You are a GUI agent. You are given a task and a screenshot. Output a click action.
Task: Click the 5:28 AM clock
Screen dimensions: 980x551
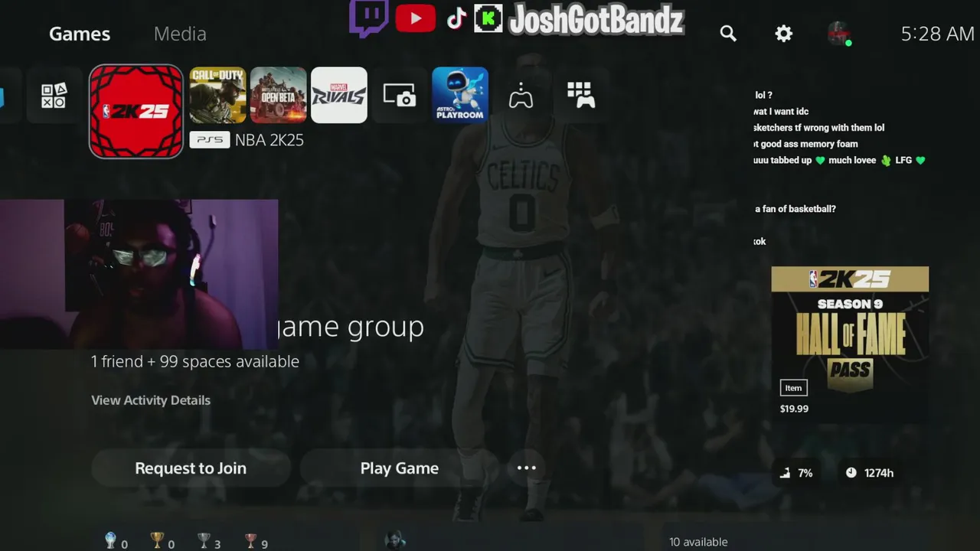(x=937, y=34)
